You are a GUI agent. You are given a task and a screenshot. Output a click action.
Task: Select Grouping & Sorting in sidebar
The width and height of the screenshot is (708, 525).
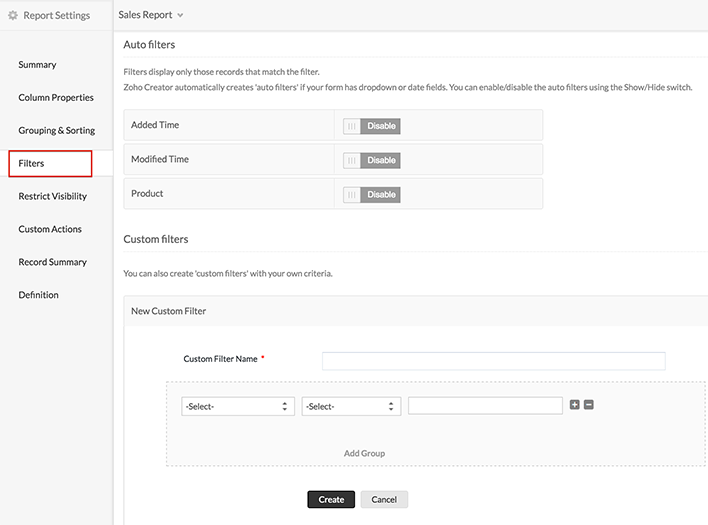[x=56, y=131]
